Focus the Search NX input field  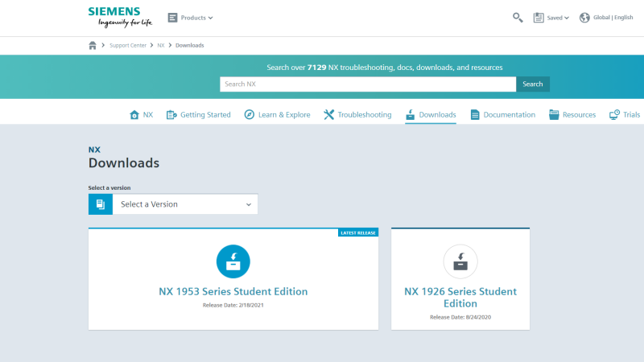[368, 84]
